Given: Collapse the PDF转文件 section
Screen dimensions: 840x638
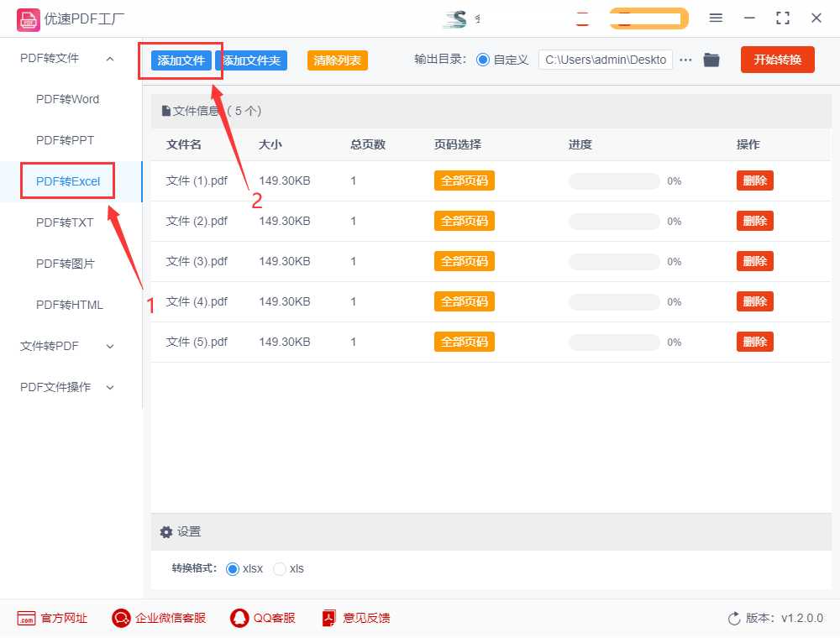Looking at the screenshot, I should tap(110, 59).
